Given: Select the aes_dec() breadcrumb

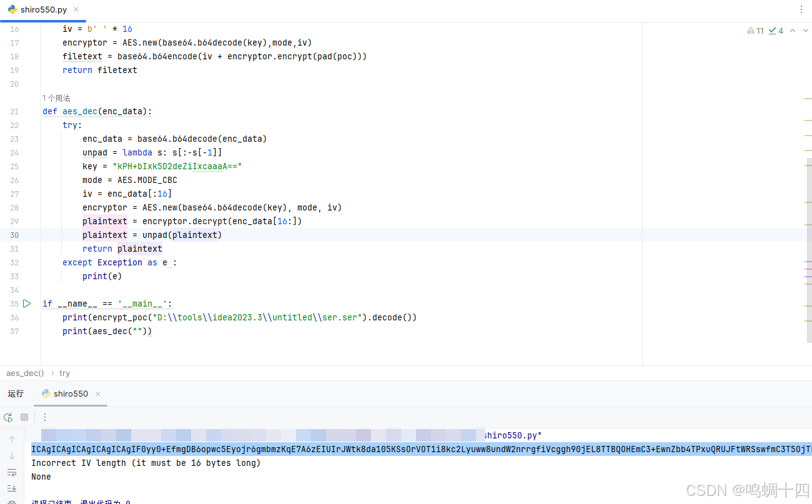Looking at the screenshot, I should 25,373.
